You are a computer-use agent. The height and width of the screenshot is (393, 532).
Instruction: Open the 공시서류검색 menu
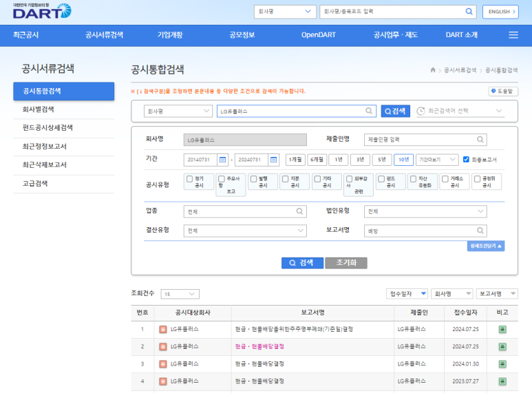(x=104, y=35)
